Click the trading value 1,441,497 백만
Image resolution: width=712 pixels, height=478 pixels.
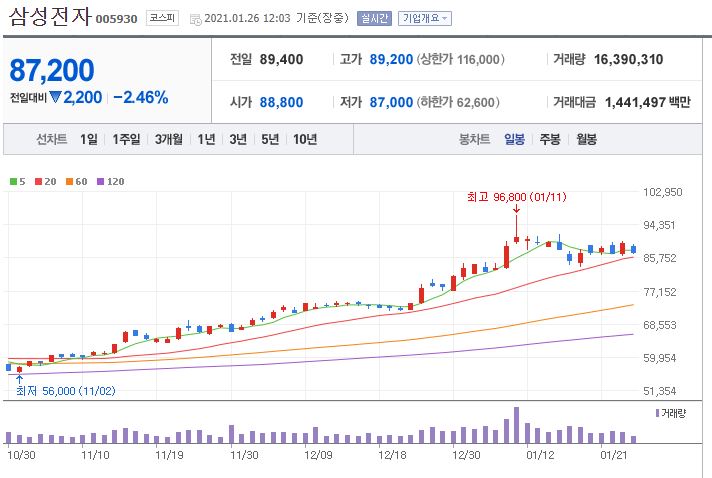click(648, 103)
